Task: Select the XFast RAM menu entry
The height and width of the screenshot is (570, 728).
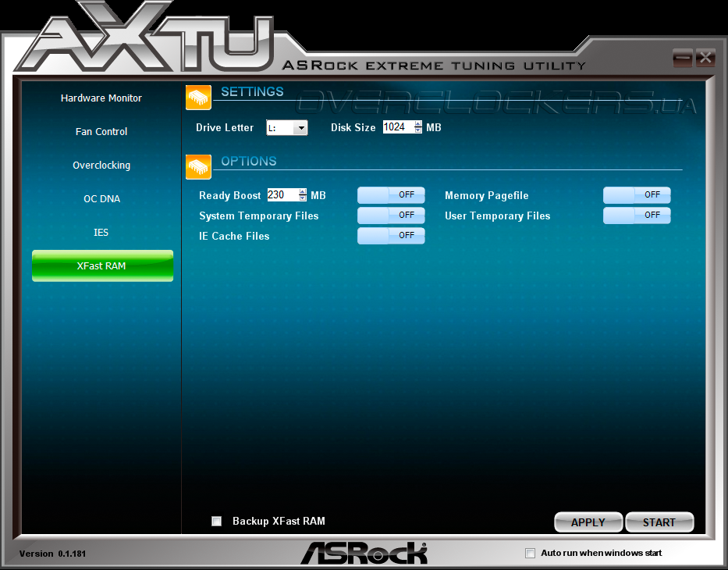Action: point(103,265)
